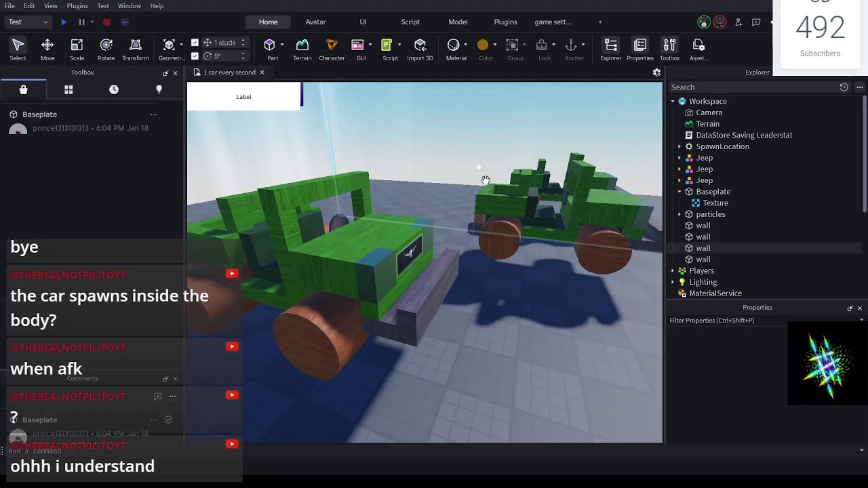The image size is (868, 488).
Task: Pause the running playtest
Action: (x=81, y=22)
